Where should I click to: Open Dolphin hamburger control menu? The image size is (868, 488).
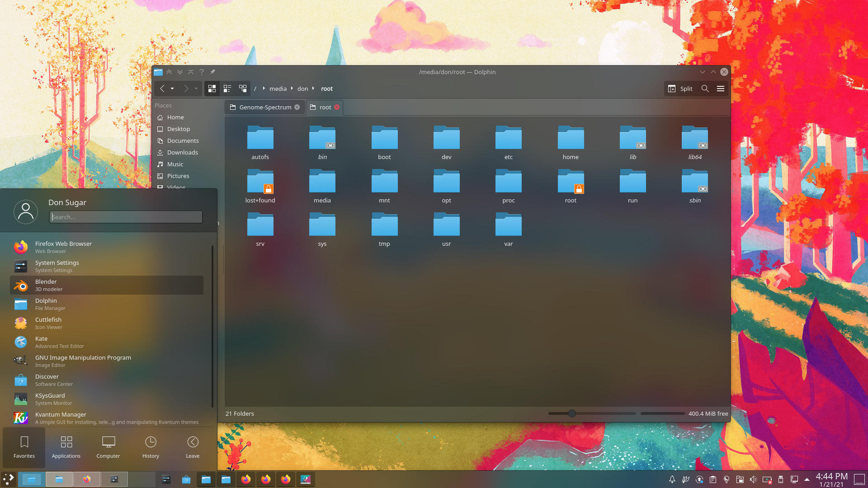coord(721,89)
